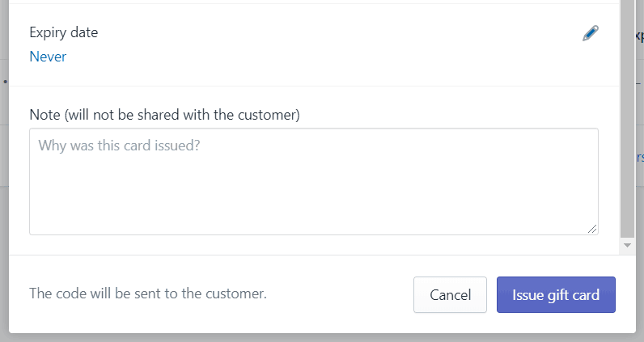Click the 'Why was this card issued?' placeholder
Image resolution: width=644 pixels, height=342 pixels.
click(119, 146)
